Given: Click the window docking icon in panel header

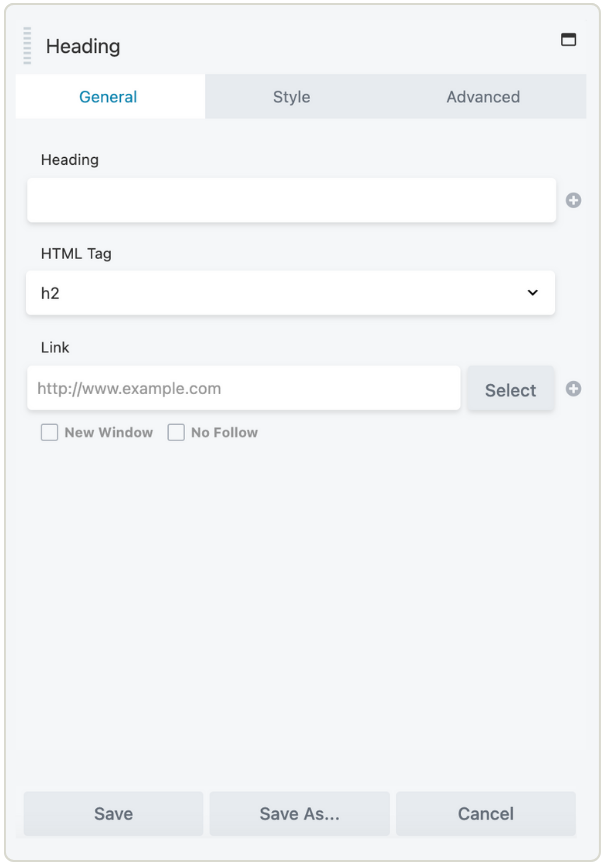Looking at the screenshot, I should [x=569, y=39].
